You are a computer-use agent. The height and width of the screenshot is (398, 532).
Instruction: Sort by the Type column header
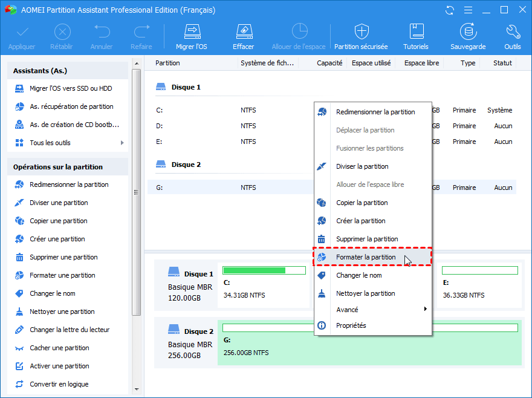coord(462,63)
